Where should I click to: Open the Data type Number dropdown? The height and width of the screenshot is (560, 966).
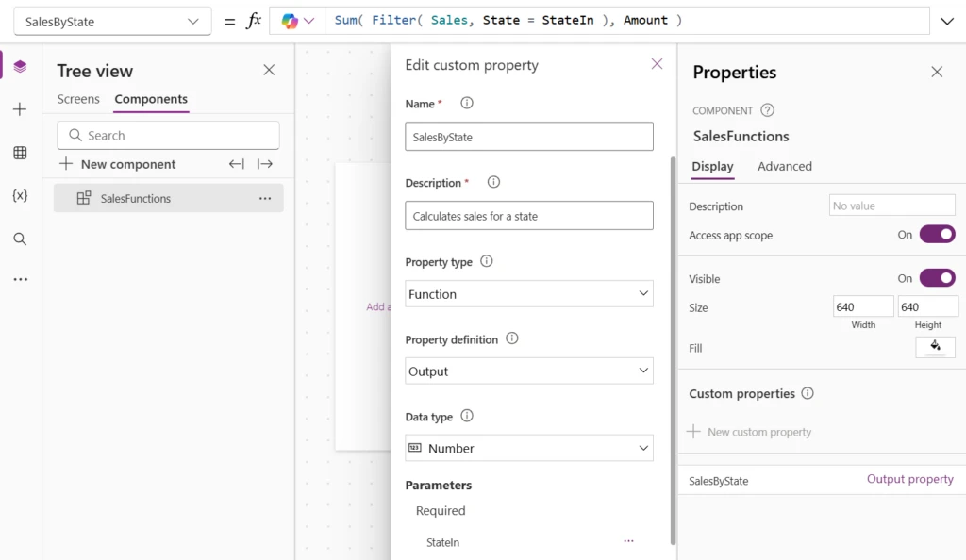click(x=528, y=448)
